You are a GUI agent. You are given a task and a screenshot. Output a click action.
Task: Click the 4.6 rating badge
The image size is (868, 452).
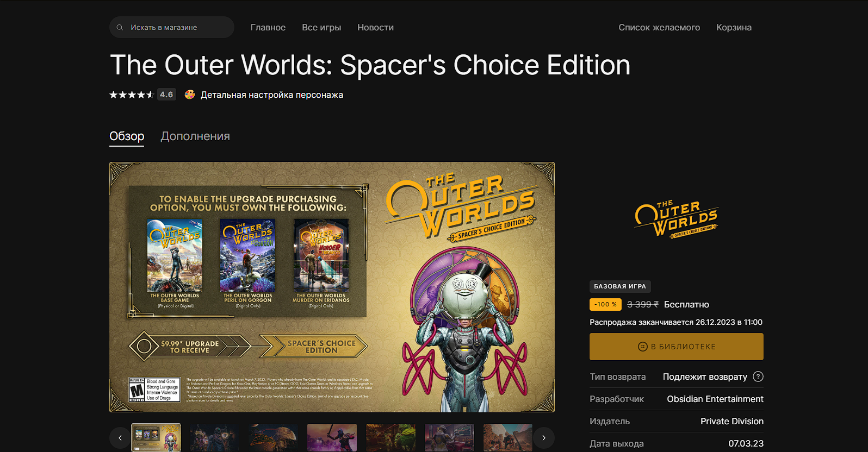[x=166, y=95]
